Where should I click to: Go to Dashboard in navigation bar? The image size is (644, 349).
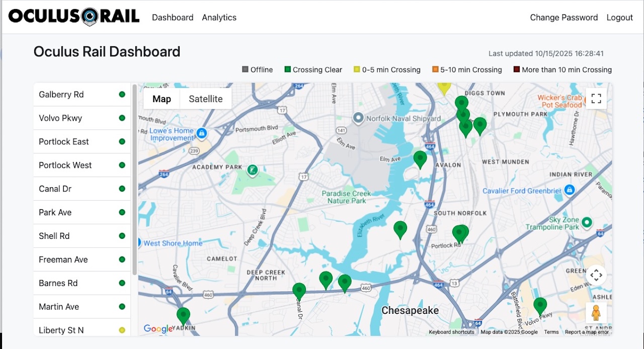(173, 18)
